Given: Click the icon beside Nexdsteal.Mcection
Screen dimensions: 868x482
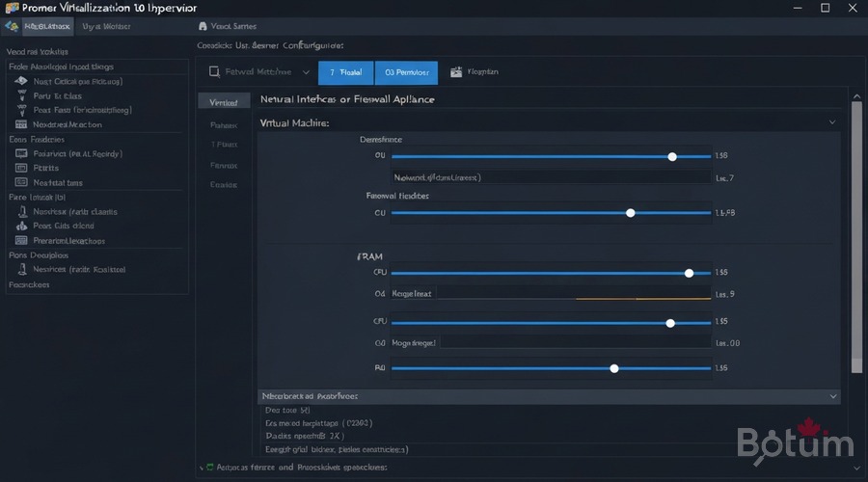Looking at the screenshot, I should pyautogui.click(x=21, y=124).
